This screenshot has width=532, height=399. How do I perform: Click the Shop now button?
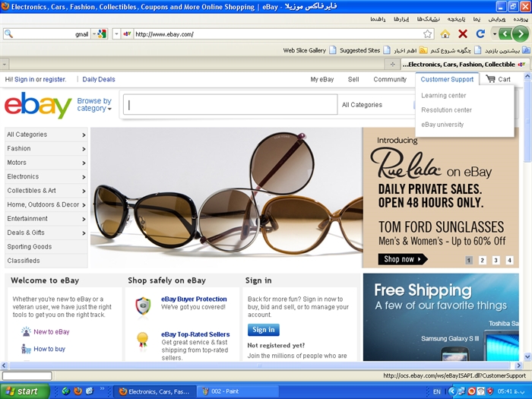pyautogui.click(x=403, y=259)
